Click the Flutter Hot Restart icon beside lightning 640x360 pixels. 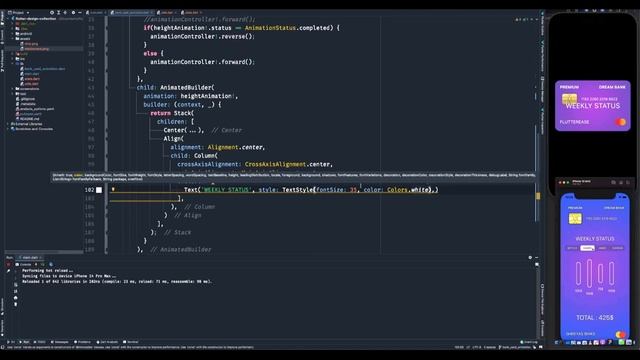42,264
